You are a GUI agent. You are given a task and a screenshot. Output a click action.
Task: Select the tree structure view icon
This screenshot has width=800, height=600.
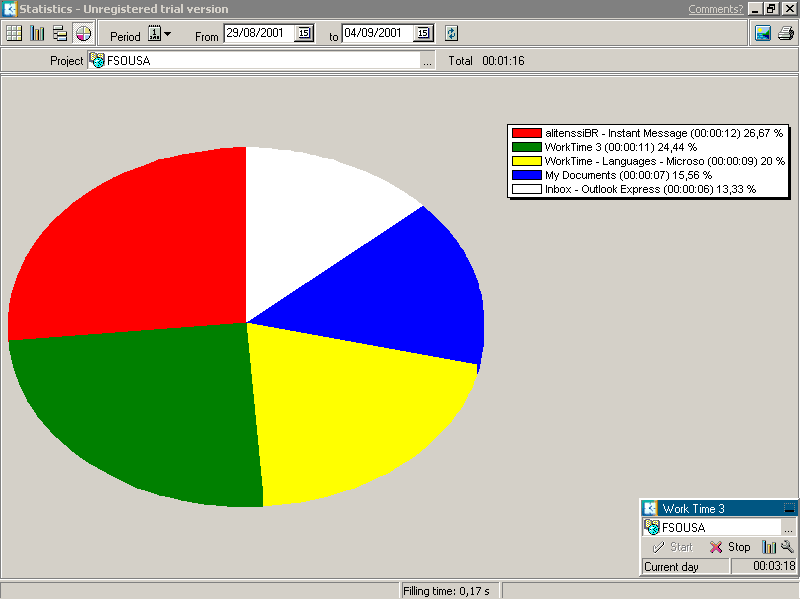(x=60, y=33)
